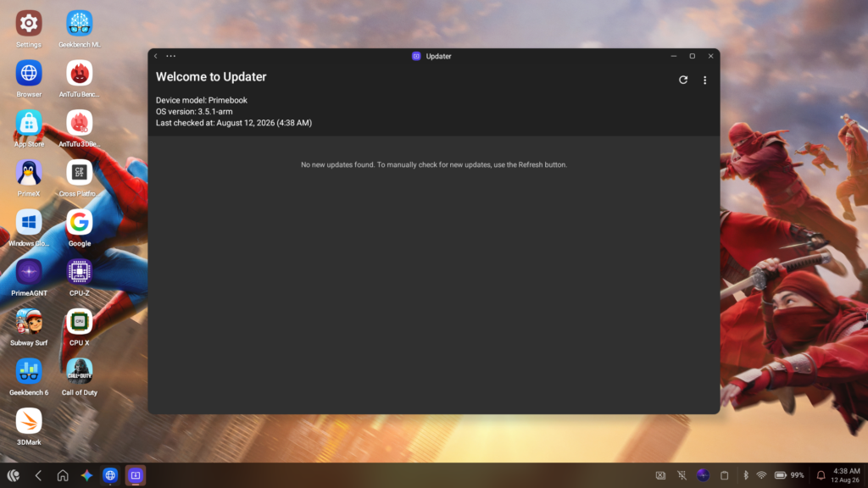Open the launcher icon in the taskbar

[14, 475]
